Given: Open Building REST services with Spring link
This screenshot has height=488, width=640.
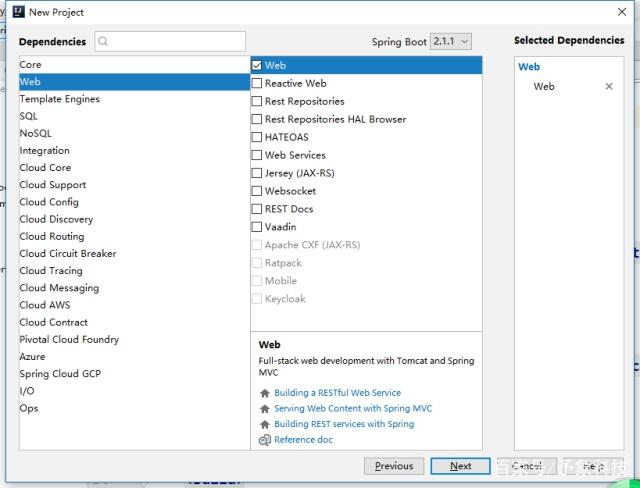Looking at the screenshot, I should tap(344, 424).
